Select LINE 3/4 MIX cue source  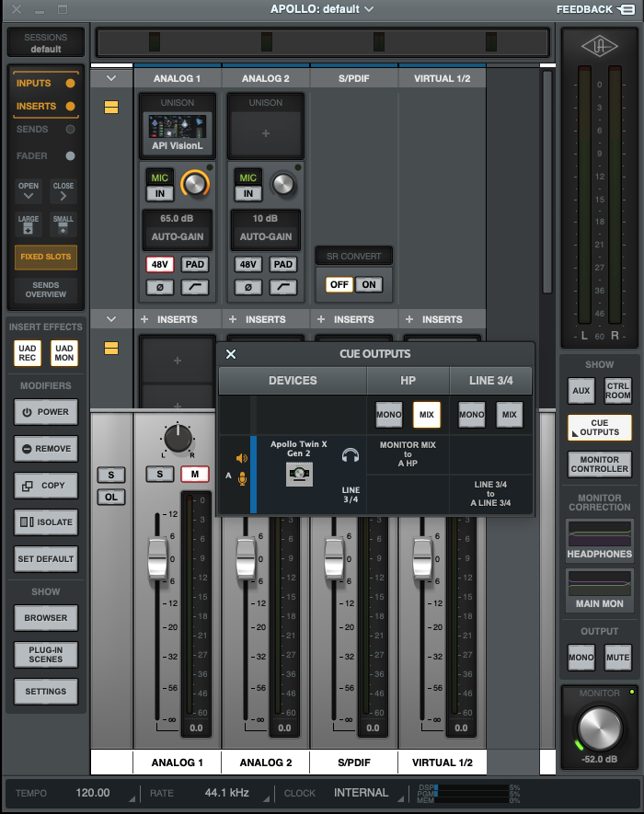[509, 414]
